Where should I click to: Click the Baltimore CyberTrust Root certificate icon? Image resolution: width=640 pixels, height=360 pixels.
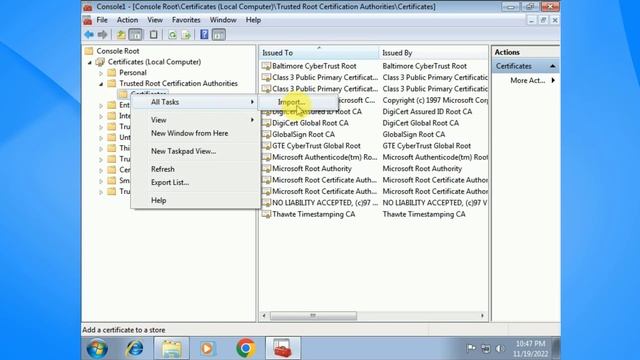click(x=267, y=66)
